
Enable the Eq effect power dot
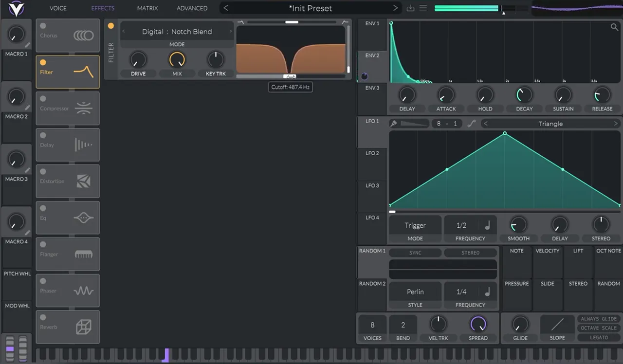coord(43,208)
